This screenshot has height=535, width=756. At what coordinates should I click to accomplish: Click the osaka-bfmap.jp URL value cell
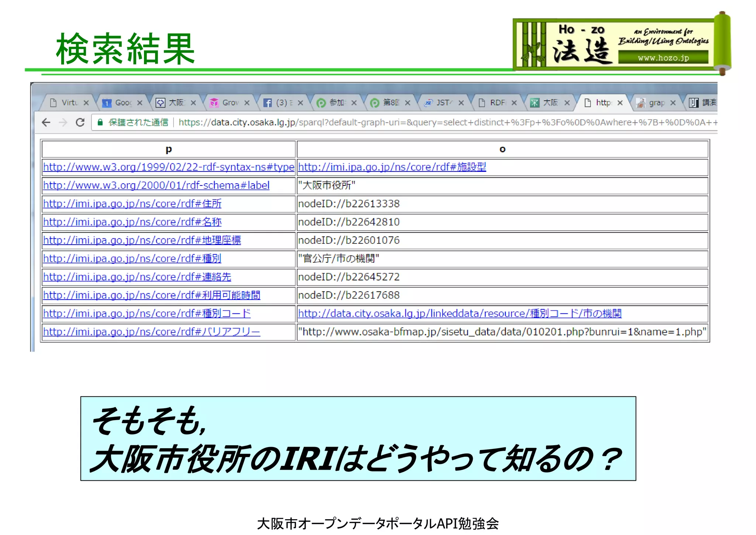(502, 332)
